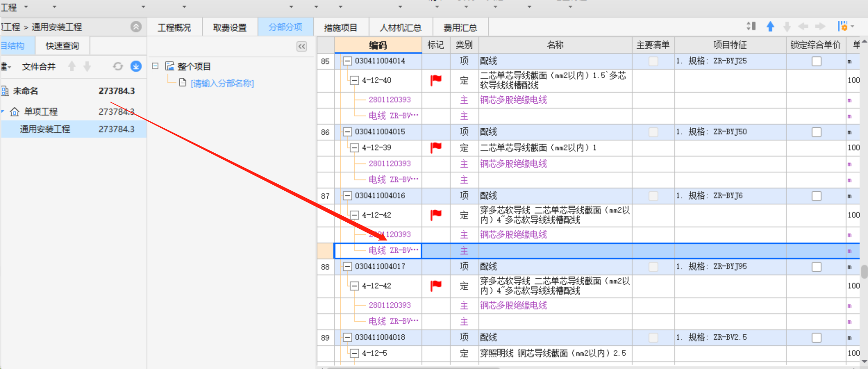Toggle 锁定综合单价 checkbox for row 87
Screen dimensions: 868x369
817,196
